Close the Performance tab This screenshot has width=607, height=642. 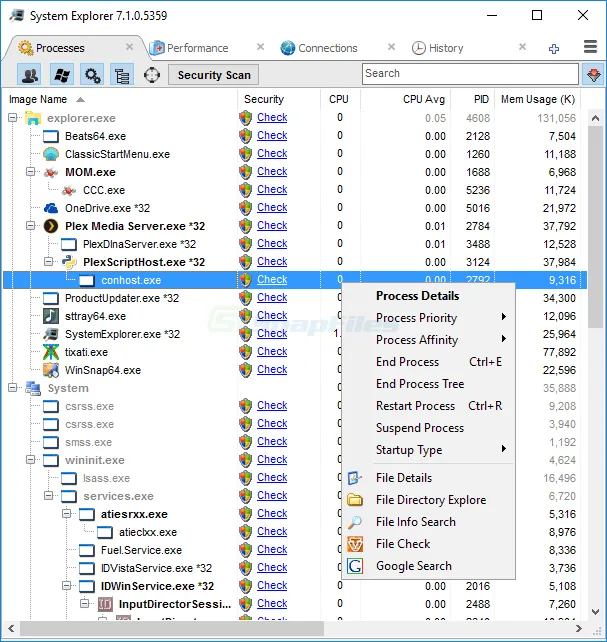pos(260,47)
